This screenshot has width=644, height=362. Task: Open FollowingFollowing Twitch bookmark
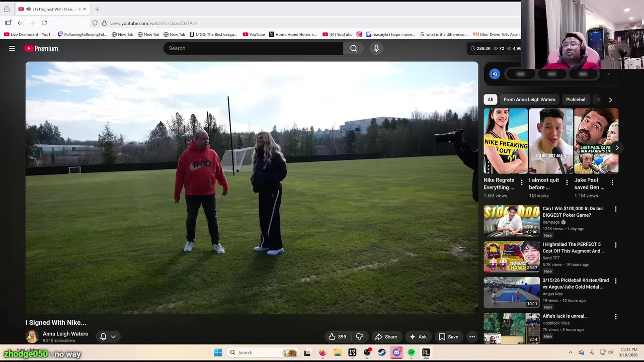coord(83,34)
